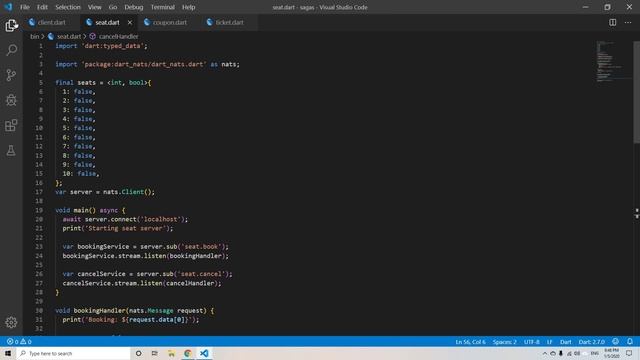The height and width of the screenshot is (360, 640).
Task: Click the bin folder breadcrumb
Action: [x=34, y=36]
